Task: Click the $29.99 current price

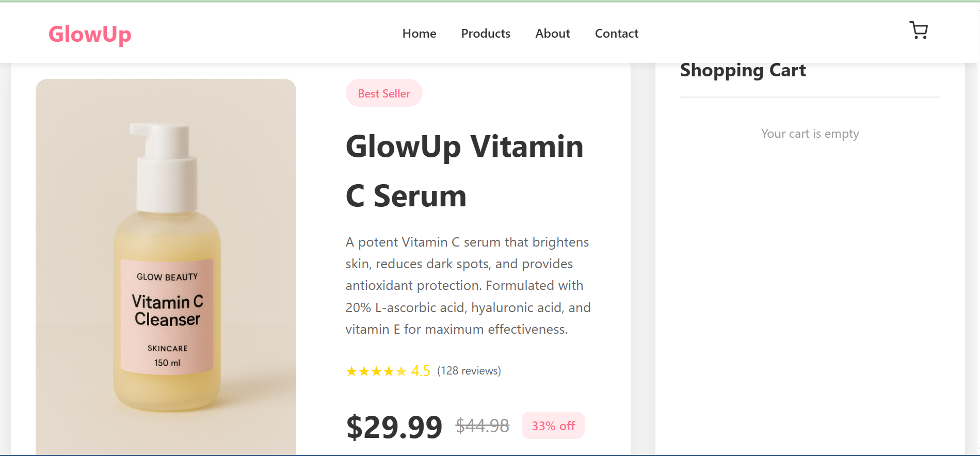Action: point(394,427)
